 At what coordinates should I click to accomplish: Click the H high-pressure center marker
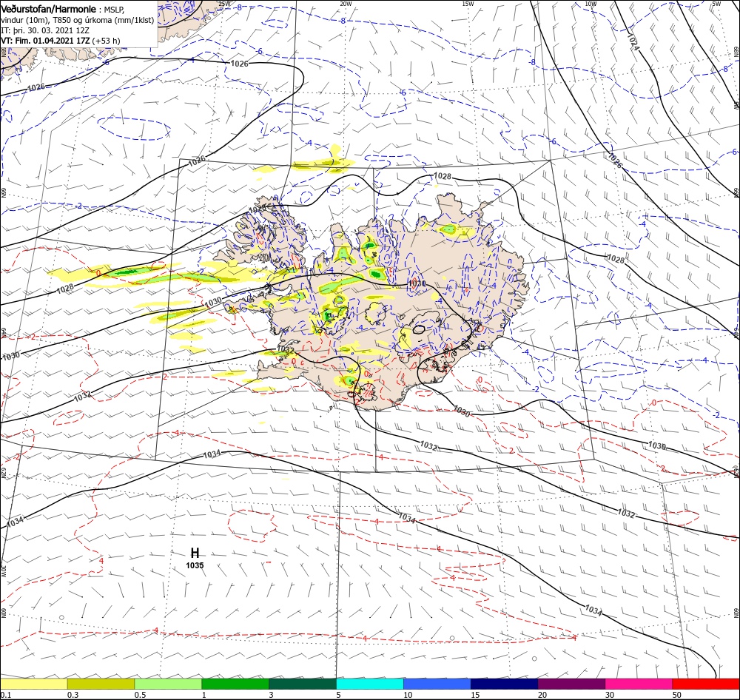point(195,553)
